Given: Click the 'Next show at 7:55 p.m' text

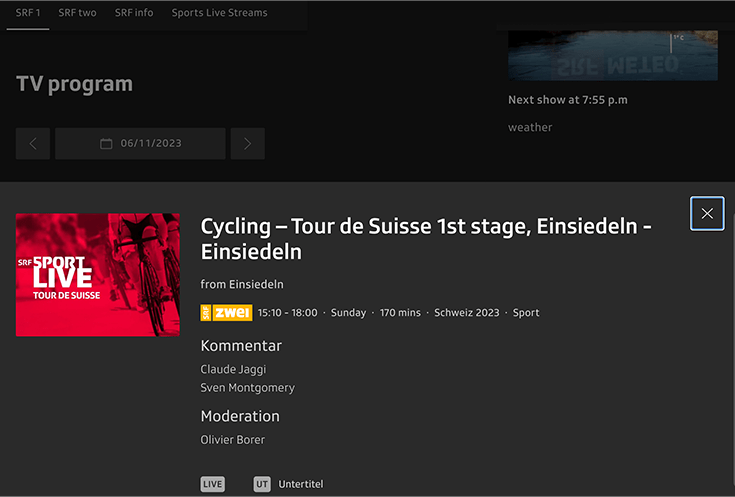Looking at the screenshot, I should tap(568, 100).
